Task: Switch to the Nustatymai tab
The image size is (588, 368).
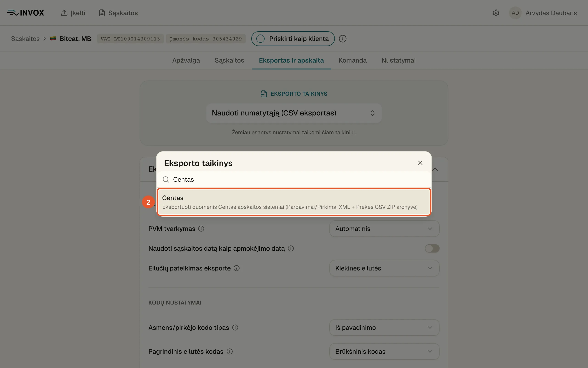Action: coord(399,60)
